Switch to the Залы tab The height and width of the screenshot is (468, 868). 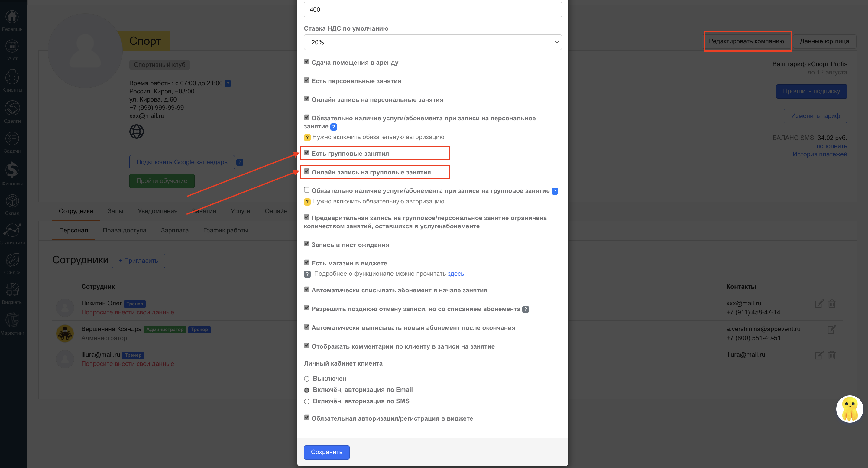click(115, 211)
